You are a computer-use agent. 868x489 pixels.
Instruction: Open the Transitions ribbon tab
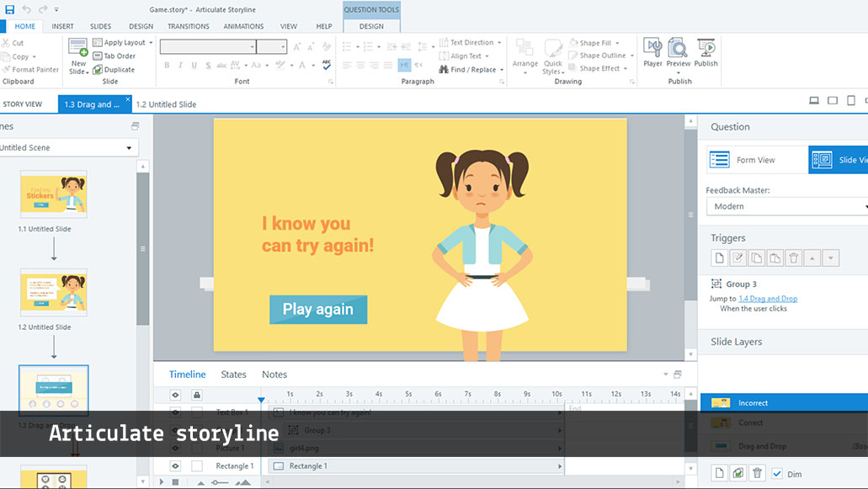click(188, 26)
